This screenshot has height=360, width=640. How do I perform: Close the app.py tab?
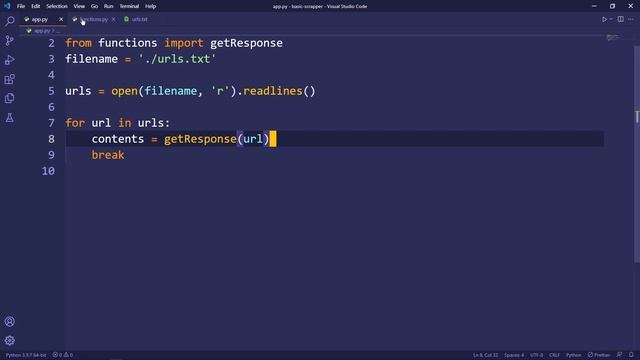tap(61, 19)
